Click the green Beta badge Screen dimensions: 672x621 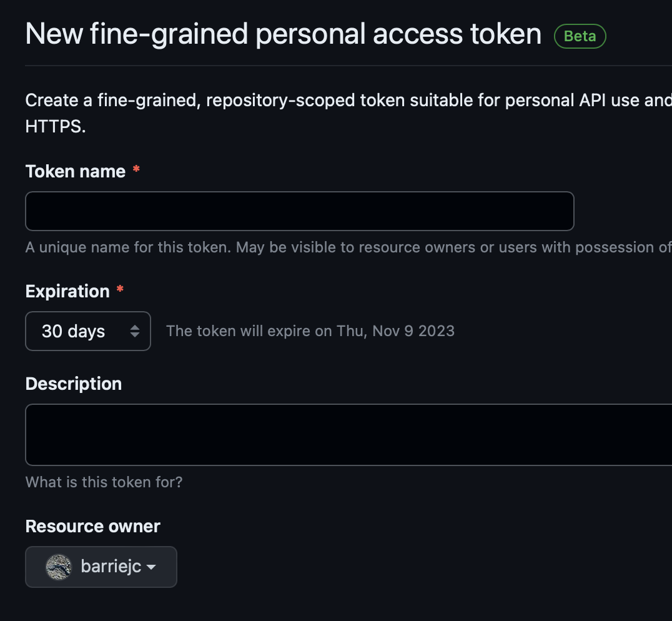click(580, 36)
